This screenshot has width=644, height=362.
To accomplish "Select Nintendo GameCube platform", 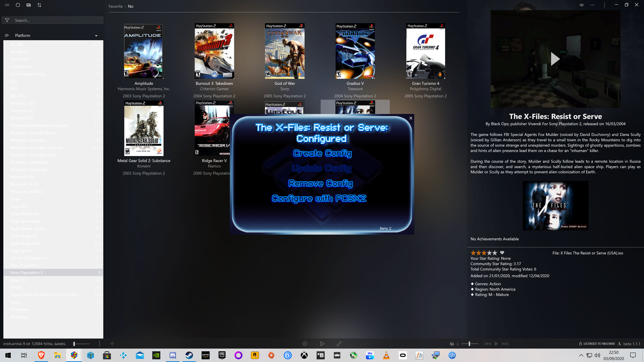I will click(x=53, y=162).
